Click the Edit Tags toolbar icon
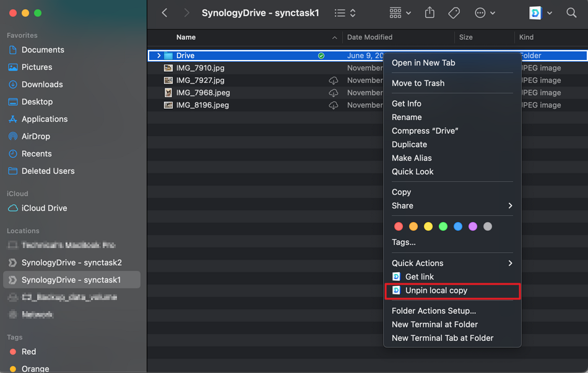Viewport: 588px width, 373px height. pos(454,13)
